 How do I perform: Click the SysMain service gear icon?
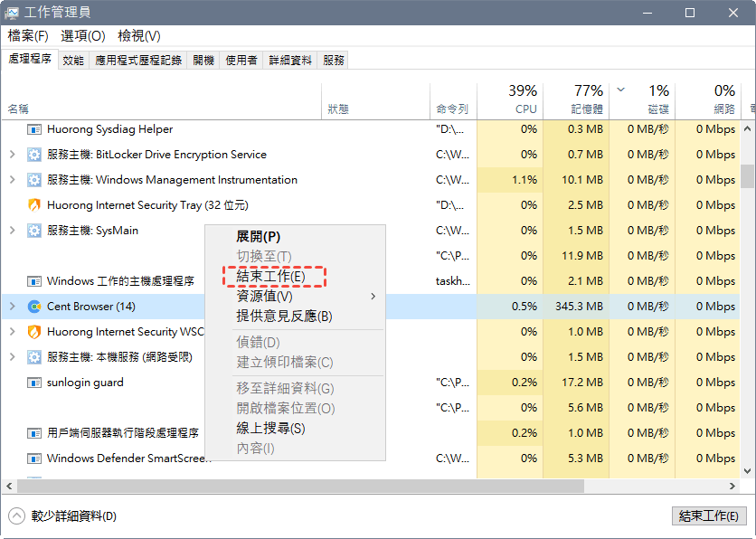(x=33, y=231)
